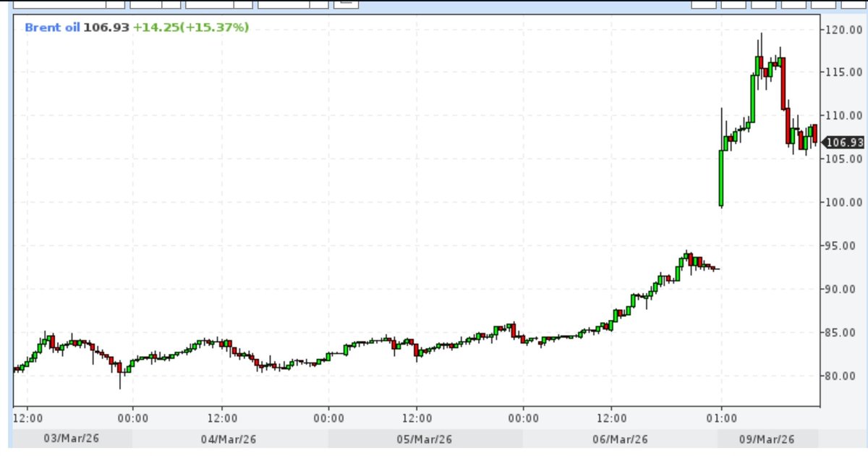Click the 110.00 price axis label
This screenshot has width=868, height=456.
pos(844,116)
